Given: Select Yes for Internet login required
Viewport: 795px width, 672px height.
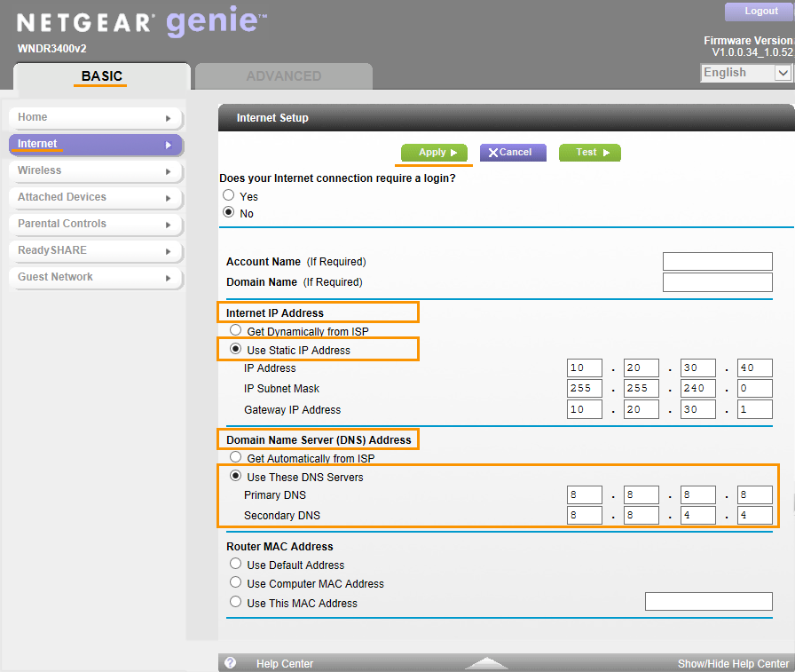Looking at the screenshot, I should click(229, 195).
